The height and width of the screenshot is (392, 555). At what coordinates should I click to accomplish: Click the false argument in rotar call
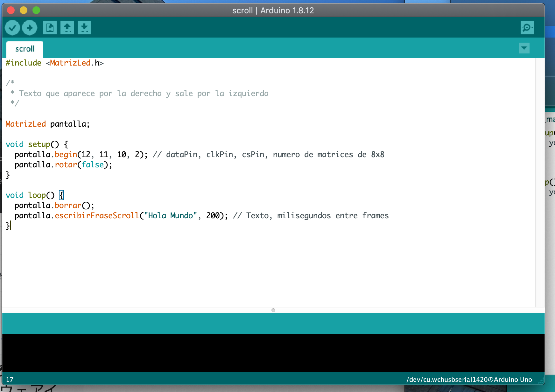coord(93,165)
